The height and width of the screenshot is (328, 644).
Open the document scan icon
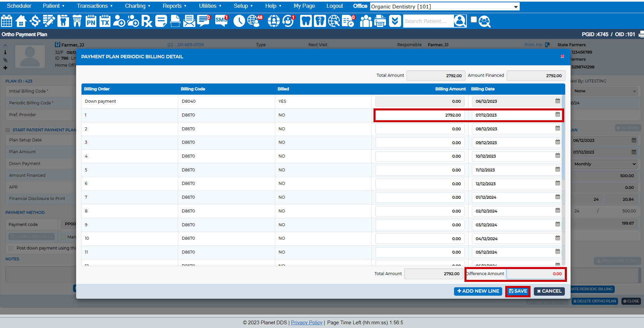175,21
